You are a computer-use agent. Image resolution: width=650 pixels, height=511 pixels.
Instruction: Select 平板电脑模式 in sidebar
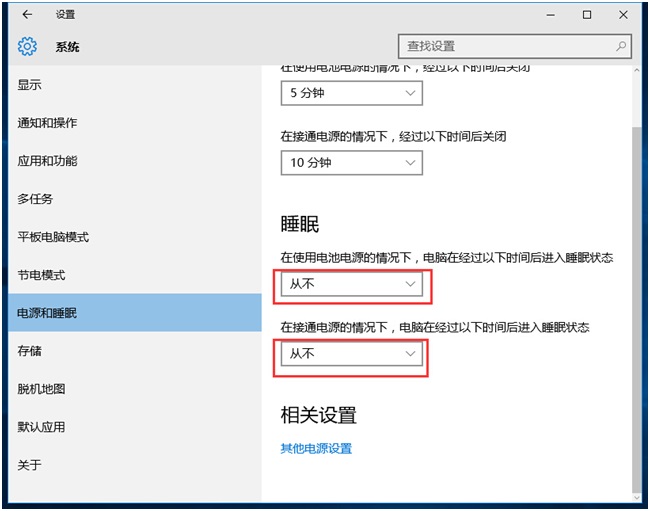[x=53, y=237]
